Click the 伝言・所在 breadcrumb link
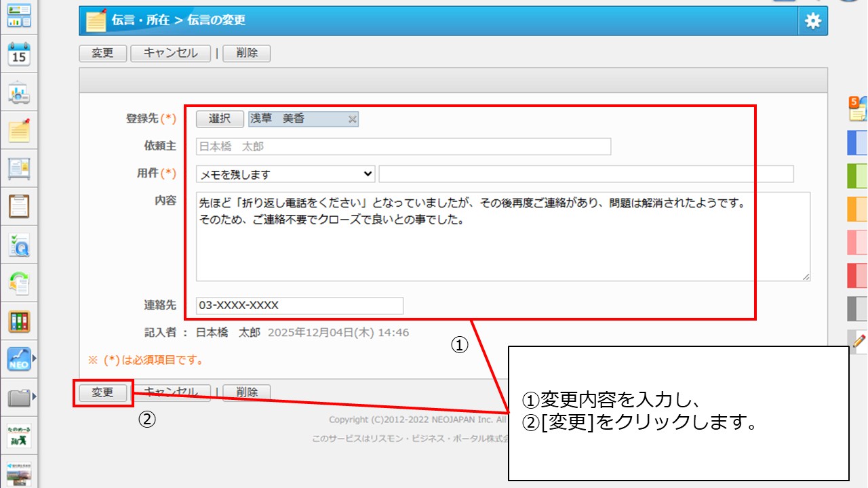The image size is (868, 488). 141,20
